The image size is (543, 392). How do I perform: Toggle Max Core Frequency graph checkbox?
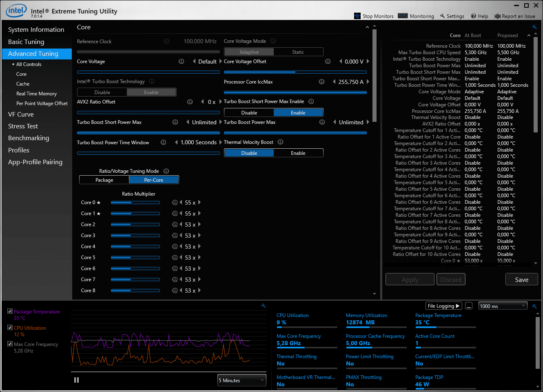10,344
